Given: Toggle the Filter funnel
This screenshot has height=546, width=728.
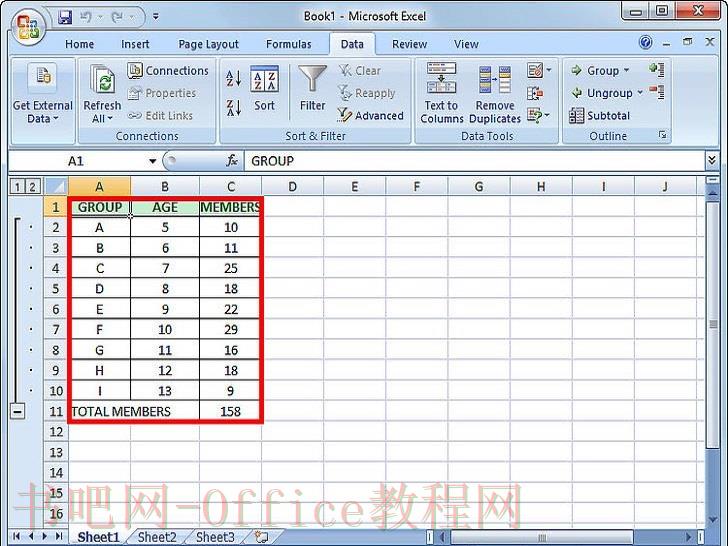Looking at the screenshot, I should pos(312,89).
